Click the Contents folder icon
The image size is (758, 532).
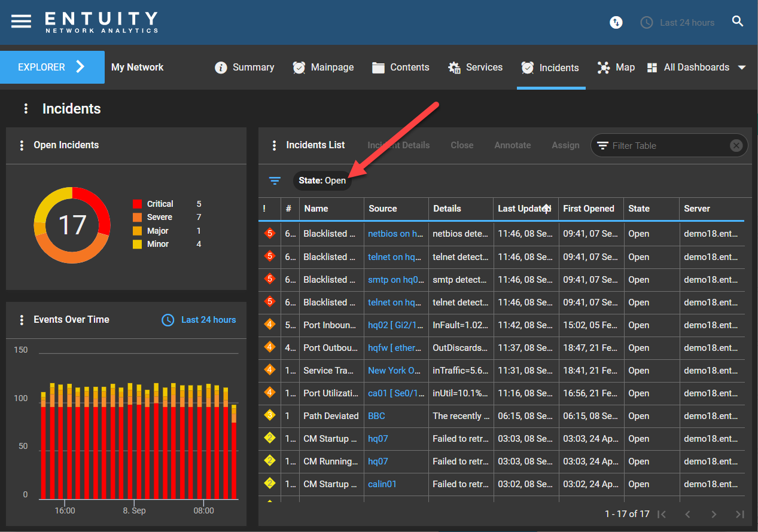pos(378,68)
